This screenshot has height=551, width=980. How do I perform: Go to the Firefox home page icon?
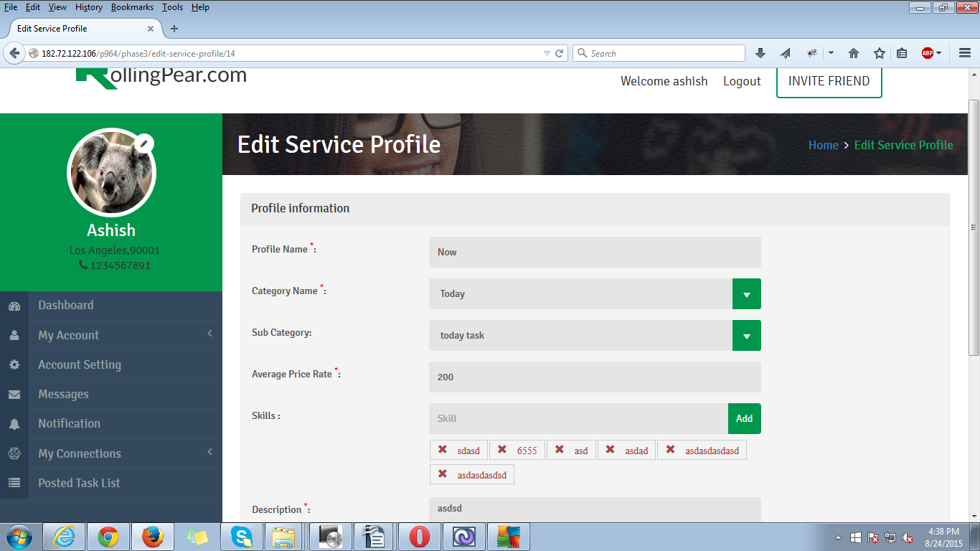coord(854,53)
